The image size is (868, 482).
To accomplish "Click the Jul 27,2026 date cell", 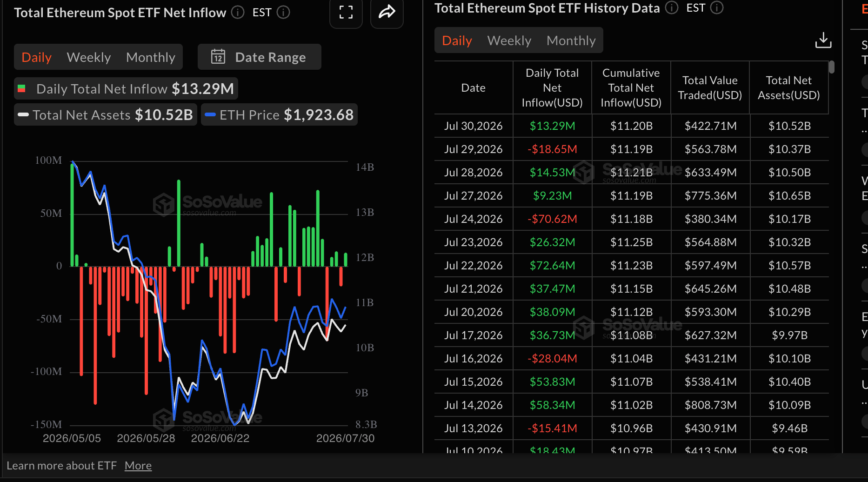I will (x=474, y=196).
